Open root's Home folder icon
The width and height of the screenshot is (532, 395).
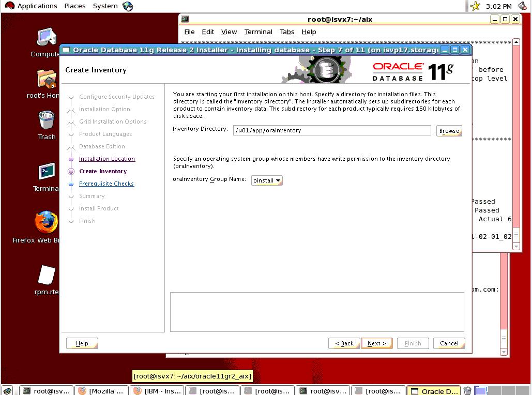coord(47,79)
